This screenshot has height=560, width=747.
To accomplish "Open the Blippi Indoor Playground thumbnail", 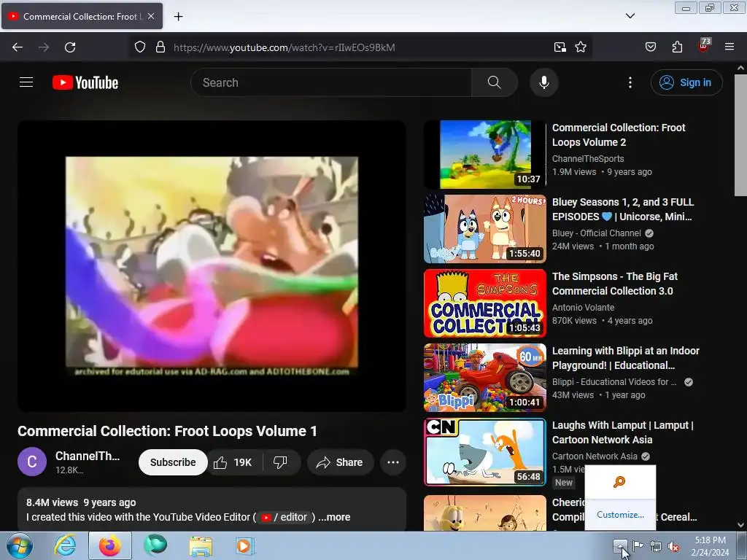I will [x=485, y=378].
